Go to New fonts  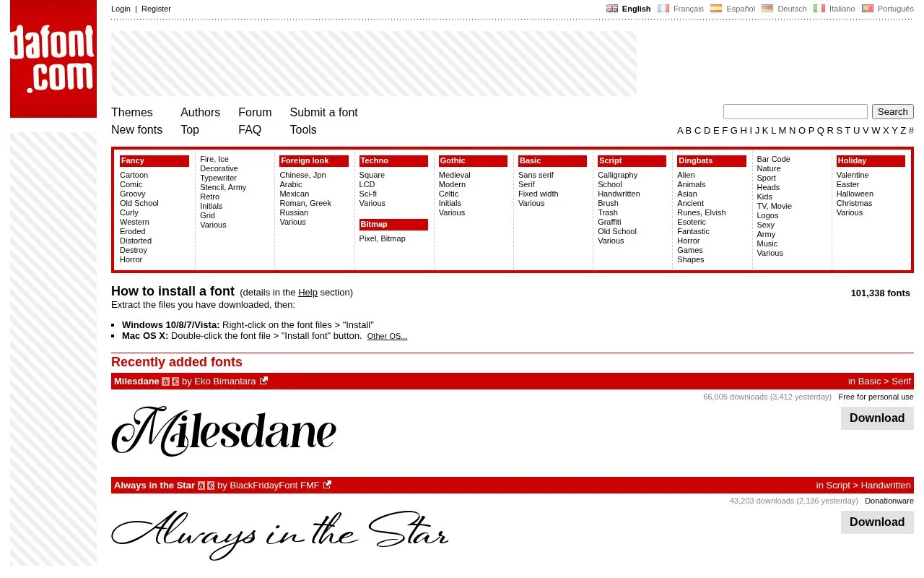coord(136,129)
